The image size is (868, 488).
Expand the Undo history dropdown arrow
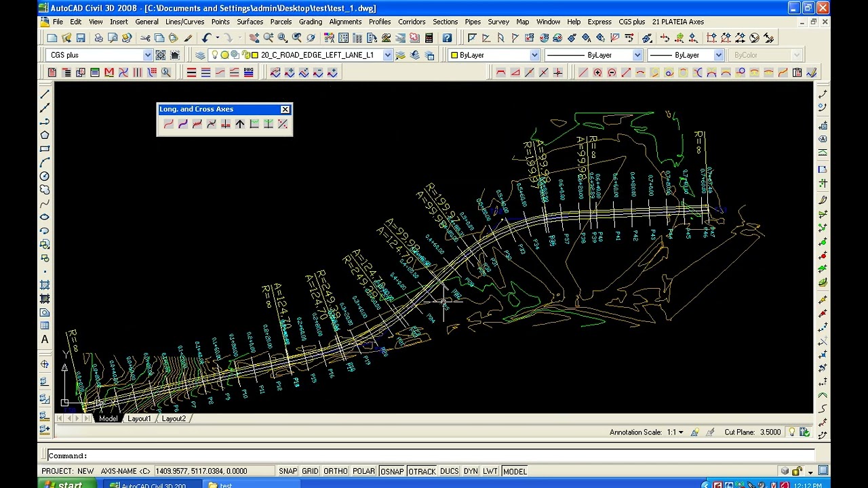point(217,38)
